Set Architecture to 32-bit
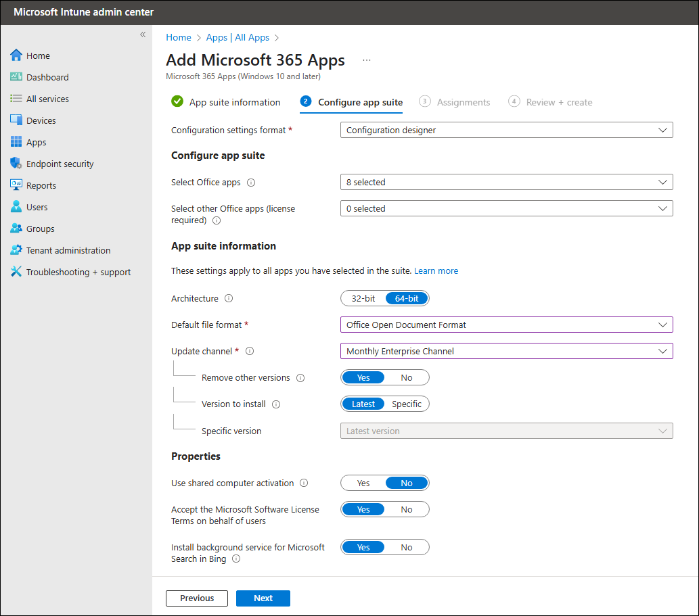The height and width of the screenshot is (616, 699). 363,298
